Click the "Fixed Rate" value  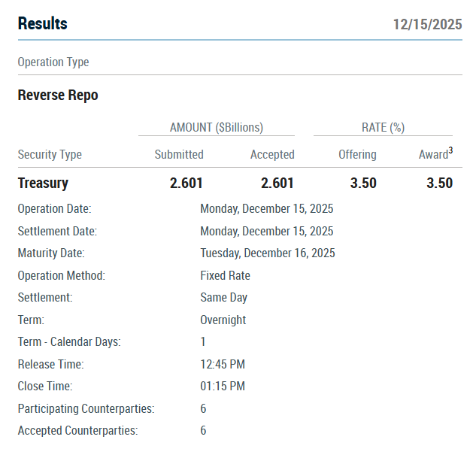(x=226, y=276)
